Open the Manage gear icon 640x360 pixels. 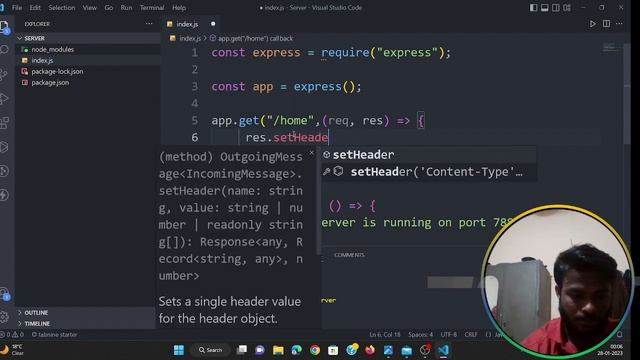[x=4, y=316]
